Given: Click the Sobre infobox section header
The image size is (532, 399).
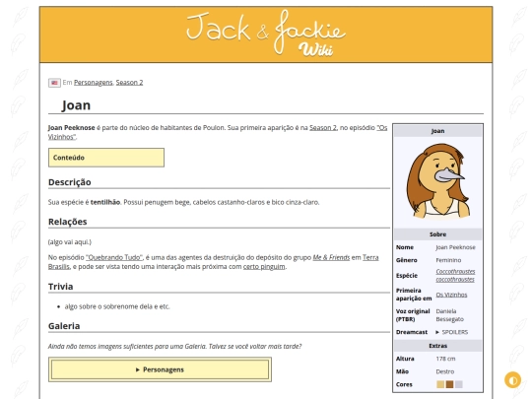Looking at the screenshot, I should pyautogui.click(x=437, y=234).
